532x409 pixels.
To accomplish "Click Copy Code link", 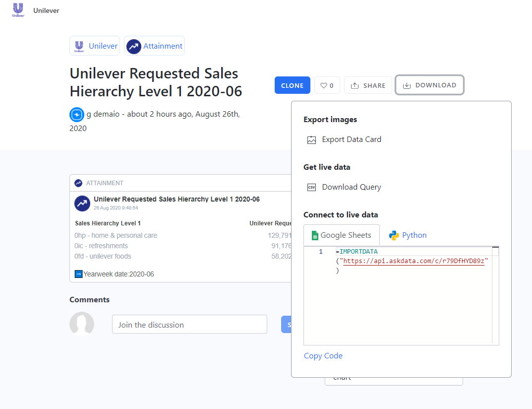I will pos(323,356).
